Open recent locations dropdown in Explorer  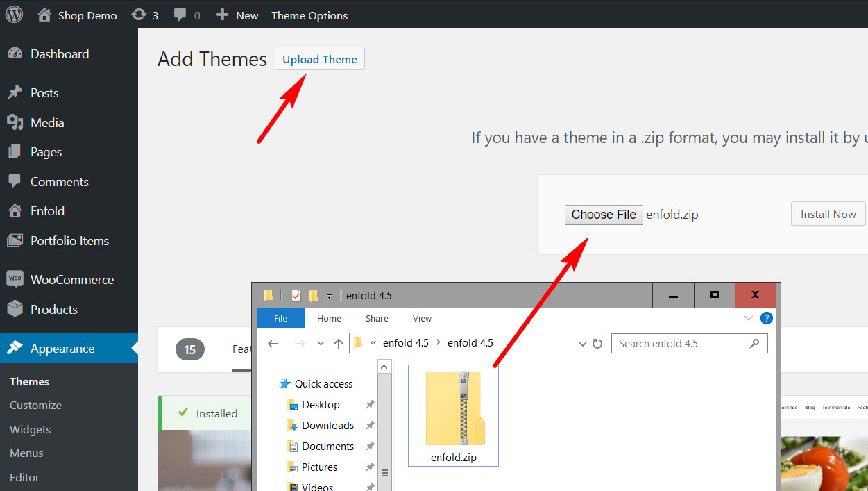321,344
